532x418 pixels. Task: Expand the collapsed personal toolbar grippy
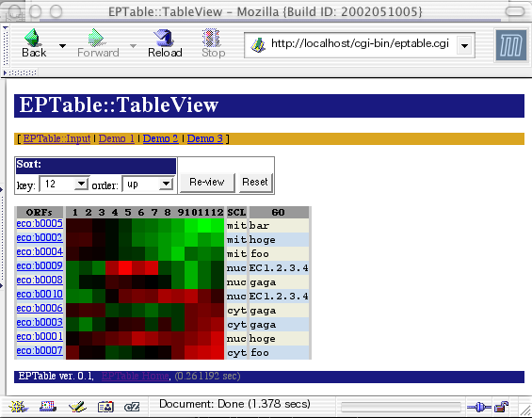click(x=20, y=72)
